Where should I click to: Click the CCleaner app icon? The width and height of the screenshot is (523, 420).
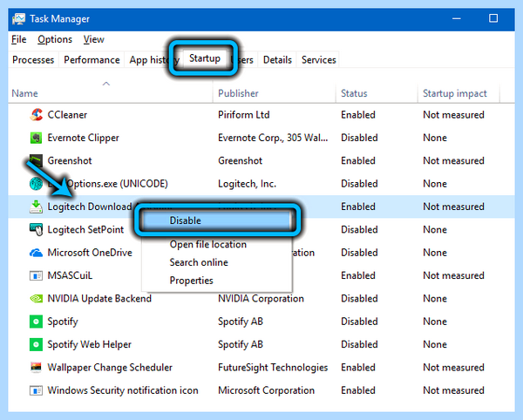(x=36, y=115)
